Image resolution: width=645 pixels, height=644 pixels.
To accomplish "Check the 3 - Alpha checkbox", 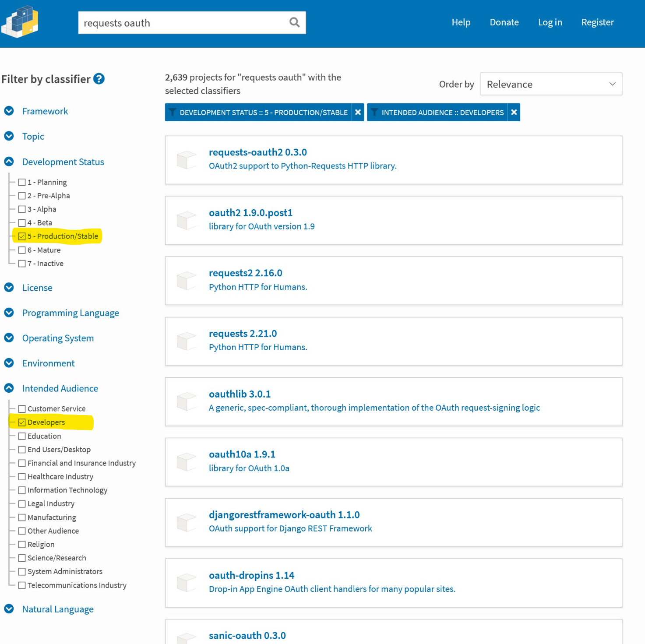I will 22,209.
